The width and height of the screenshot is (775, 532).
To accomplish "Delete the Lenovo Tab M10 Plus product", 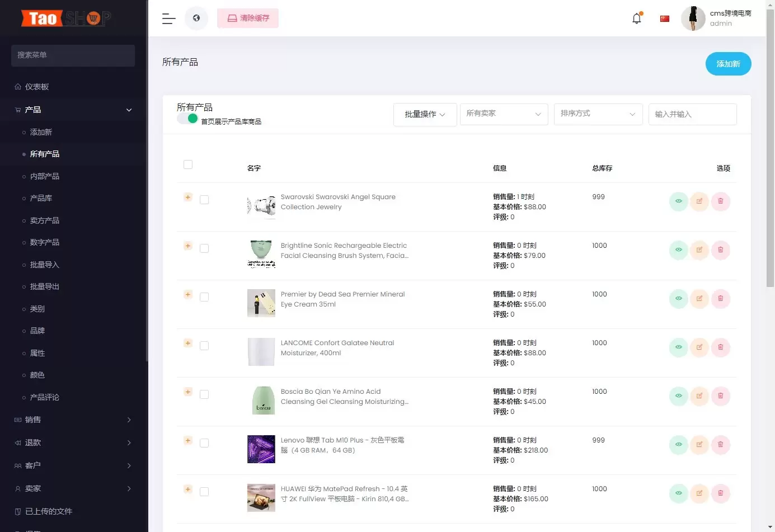I will [721, 445].
